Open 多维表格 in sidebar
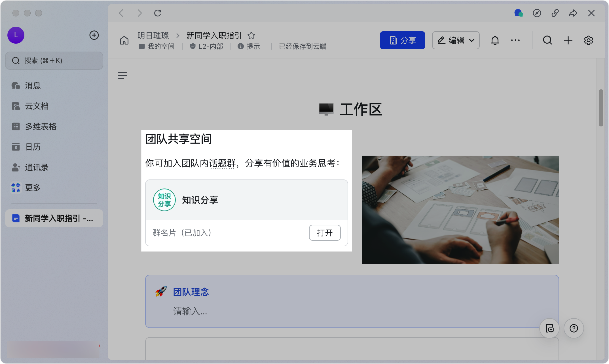Image resolution: width=609 pixels, height=364 pixels. [x=54, y=126]
